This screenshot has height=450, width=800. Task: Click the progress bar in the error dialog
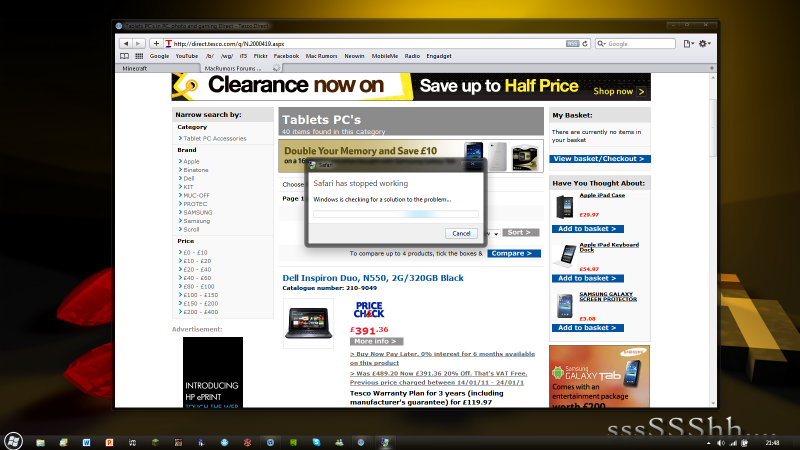[396, 214]
